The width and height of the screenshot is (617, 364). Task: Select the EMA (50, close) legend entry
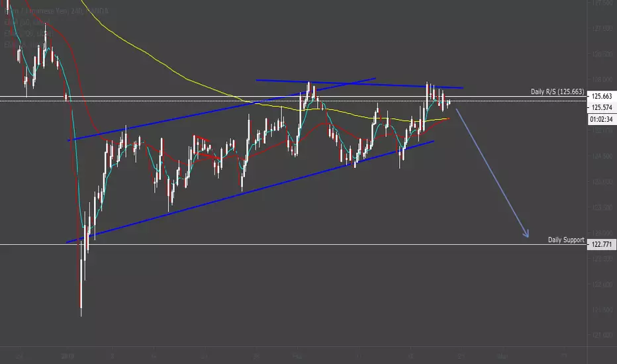click(26, 23)
